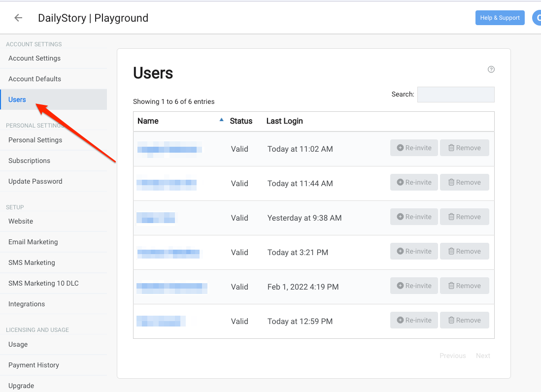541x392 pixels.
Task: Click the 'Today at 11:02 AM' last login cell
Action: 300,149
